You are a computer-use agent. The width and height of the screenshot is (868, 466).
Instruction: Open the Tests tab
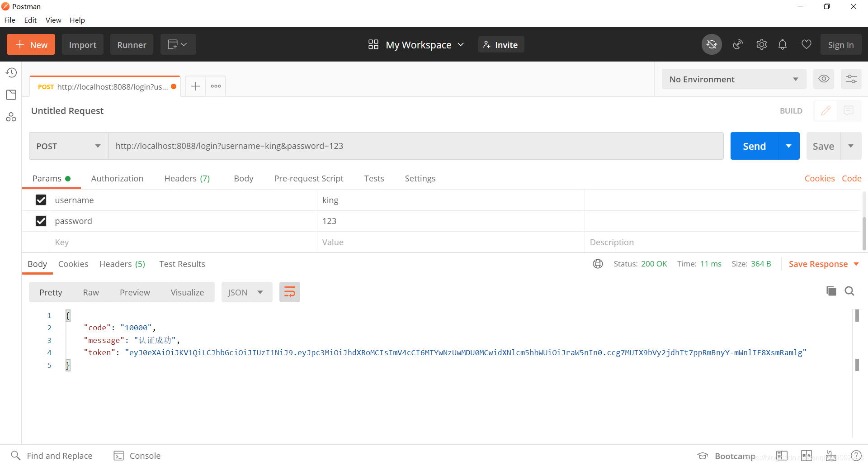pos(374,178)
